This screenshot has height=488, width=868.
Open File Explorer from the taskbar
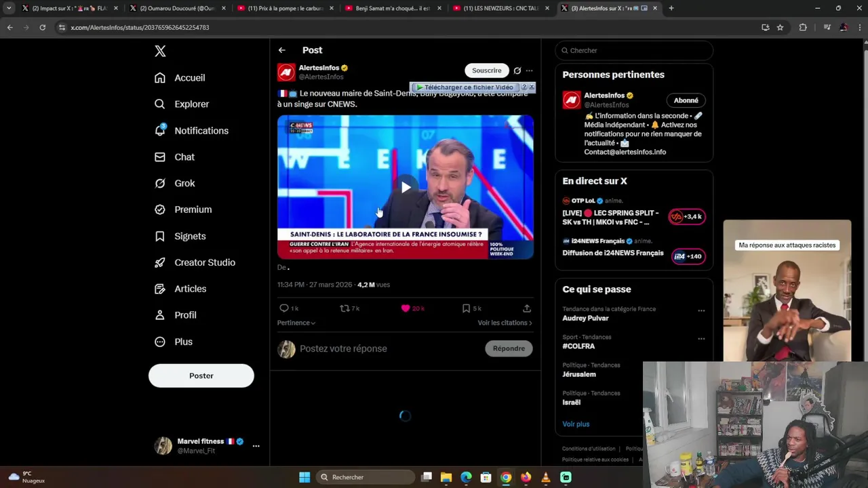coord(446,477)
